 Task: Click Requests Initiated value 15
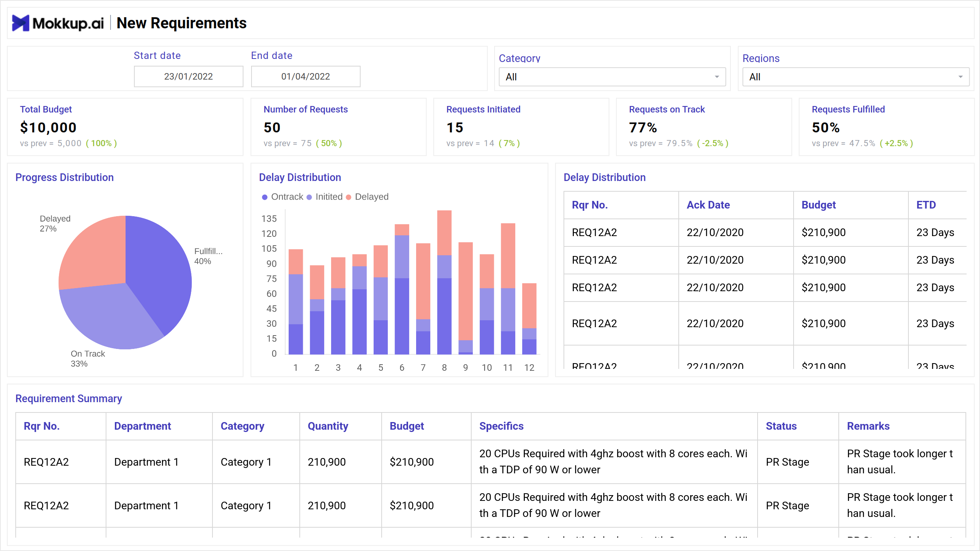click(455, 127)
